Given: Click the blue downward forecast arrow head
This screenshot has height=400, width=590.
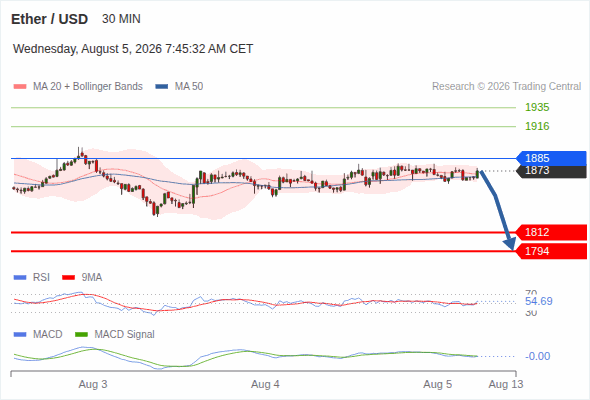Looking at the screenshot, I should point(510,244).
